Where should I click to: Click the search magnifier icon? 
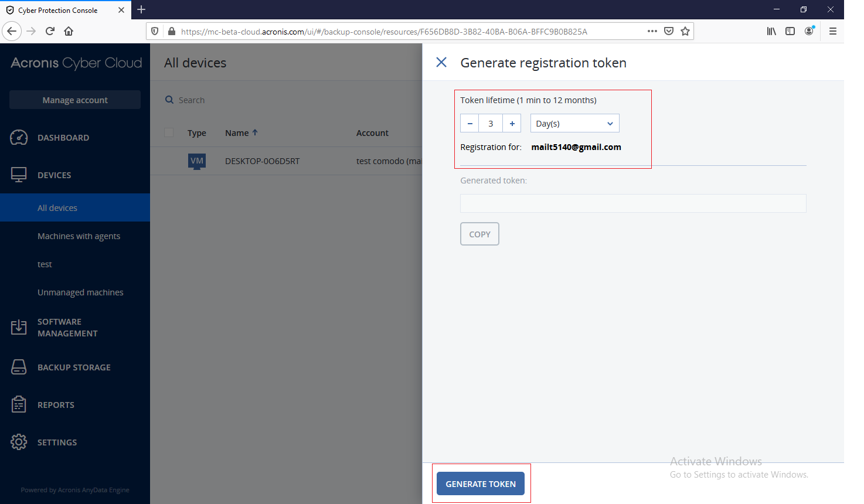(169, 100)
